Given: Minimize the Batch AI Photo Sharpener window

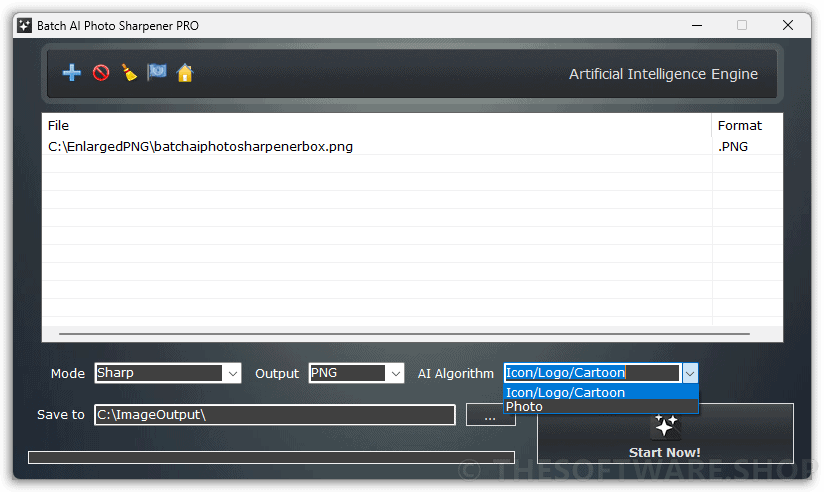Looking at the screenshot, I should click(x=697, y=25).
